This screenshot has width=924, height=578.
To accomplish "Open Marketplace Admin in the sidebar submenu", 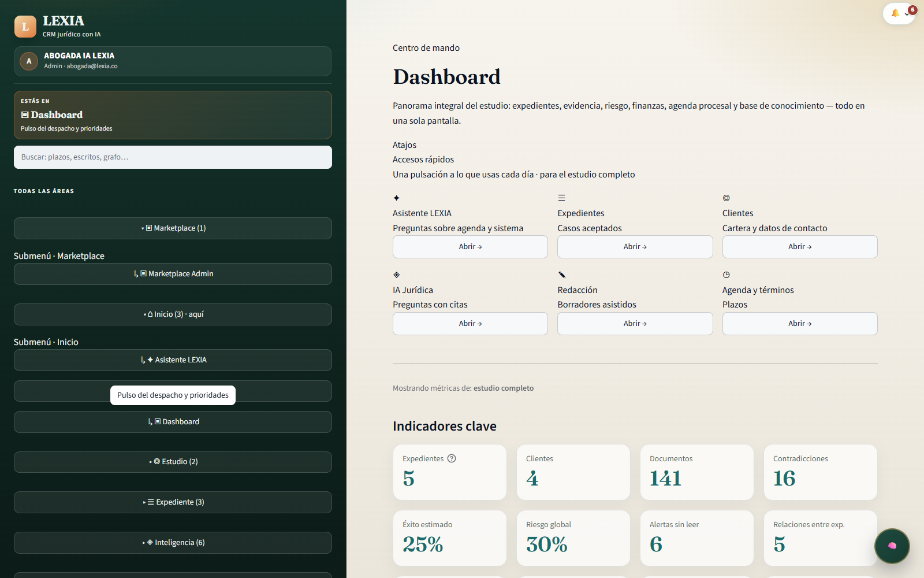I will pos(173,274).
